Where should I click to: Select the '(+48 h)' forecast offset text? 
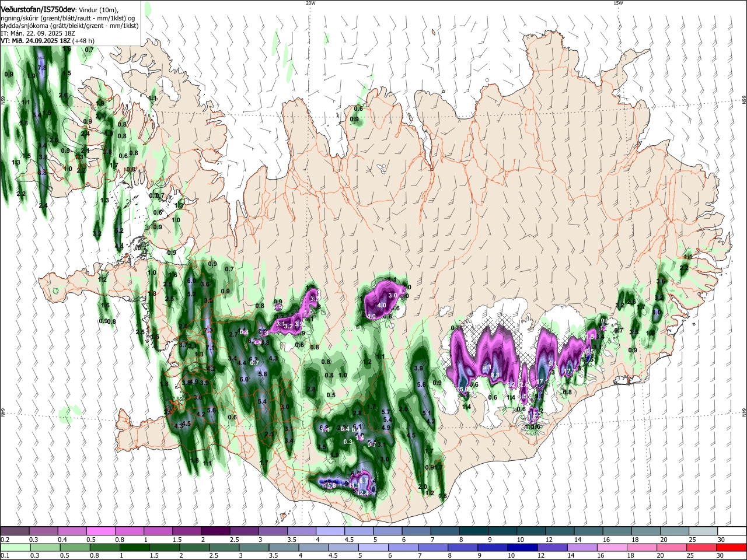click(83, 41)
